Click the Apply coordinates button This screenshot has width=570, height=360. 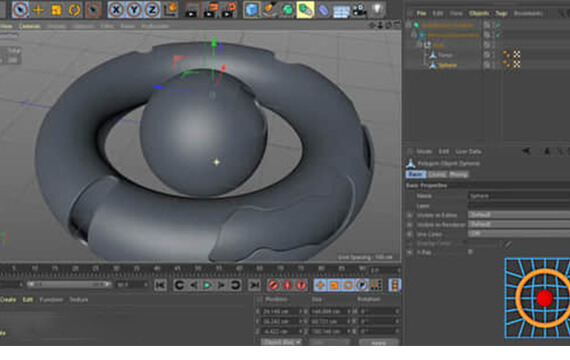click(378, 342)
